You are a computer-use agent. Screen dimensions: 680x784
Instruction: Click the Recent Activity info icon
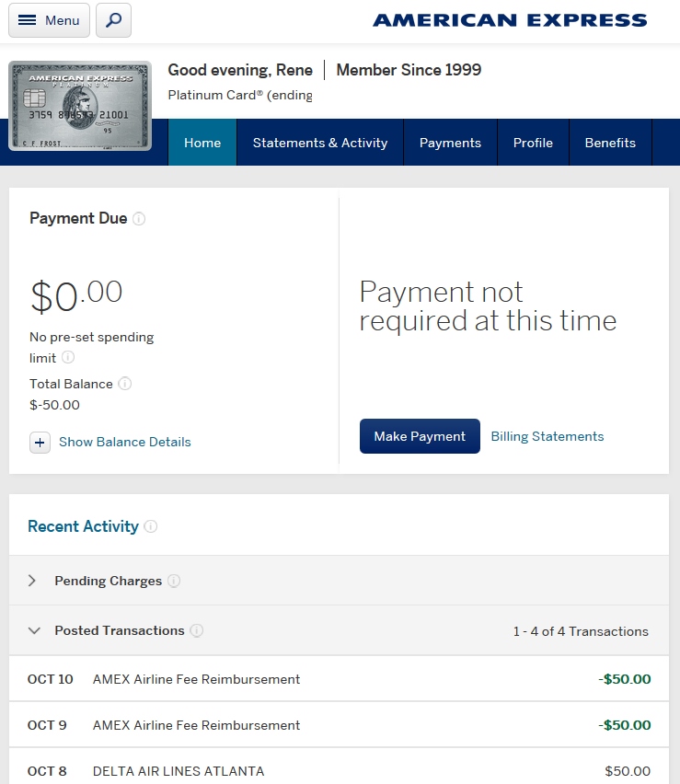pos(151,527)
